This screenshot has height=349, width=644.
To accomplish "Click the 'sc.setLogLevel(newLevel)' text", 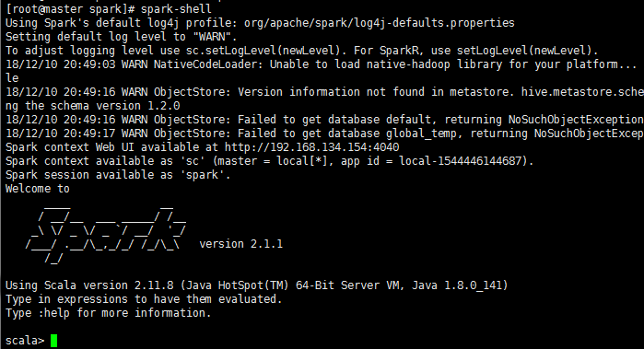I will [x=263, y=51].
